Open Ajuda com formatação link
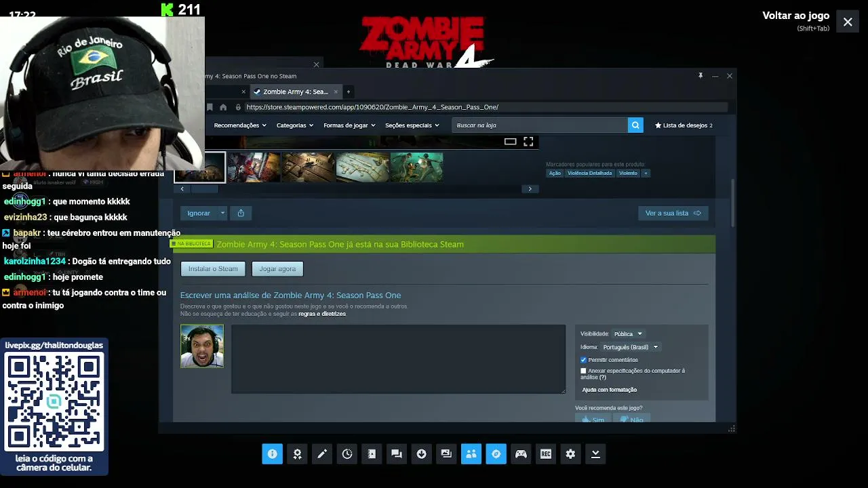The image size is (868, 488). click(x=610, y=390)
